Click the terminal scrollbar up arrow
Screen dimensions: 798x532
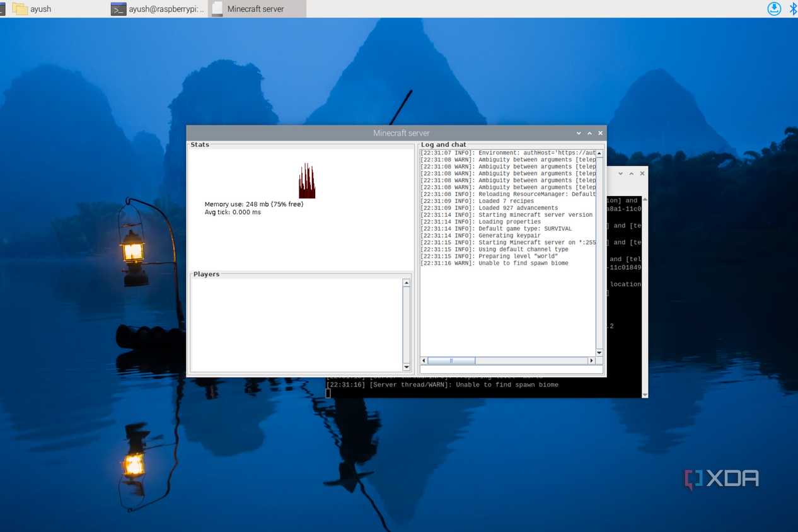(644, 199)
